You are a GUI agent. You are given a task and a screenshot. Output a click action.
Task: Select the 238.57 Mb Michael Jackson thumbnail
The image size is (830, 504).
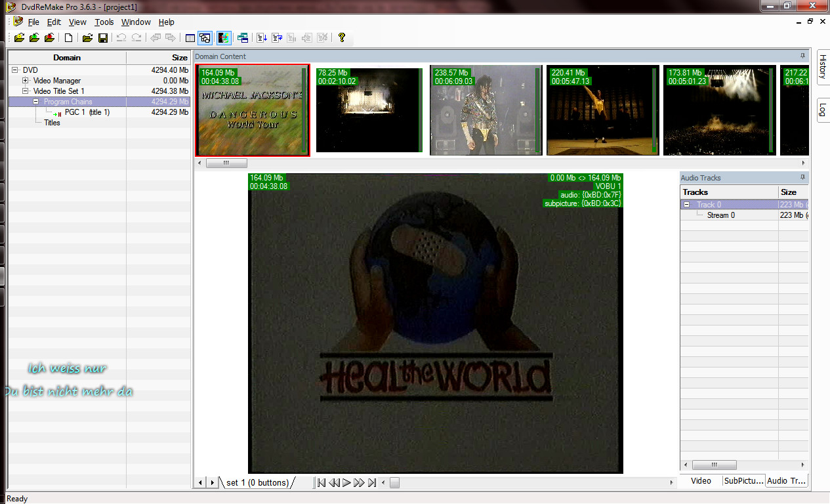[486, 110]
